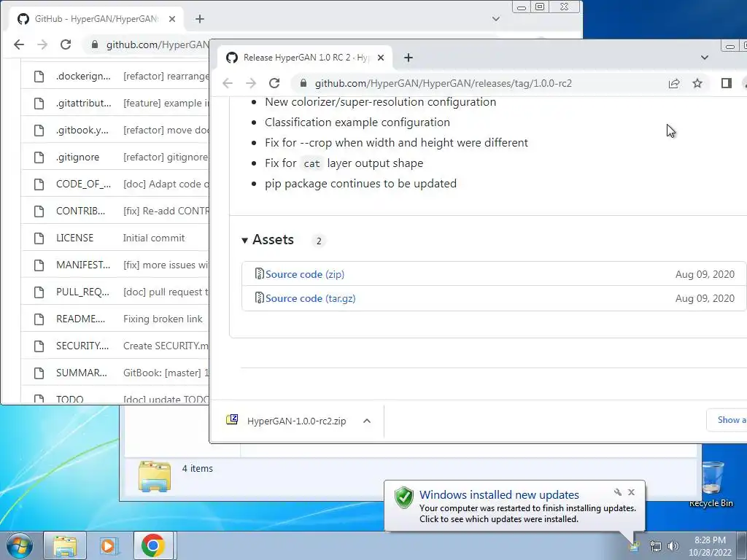Open .gitignore file in repo list
The width and height of the screenshot is (747, 560).
77,157
